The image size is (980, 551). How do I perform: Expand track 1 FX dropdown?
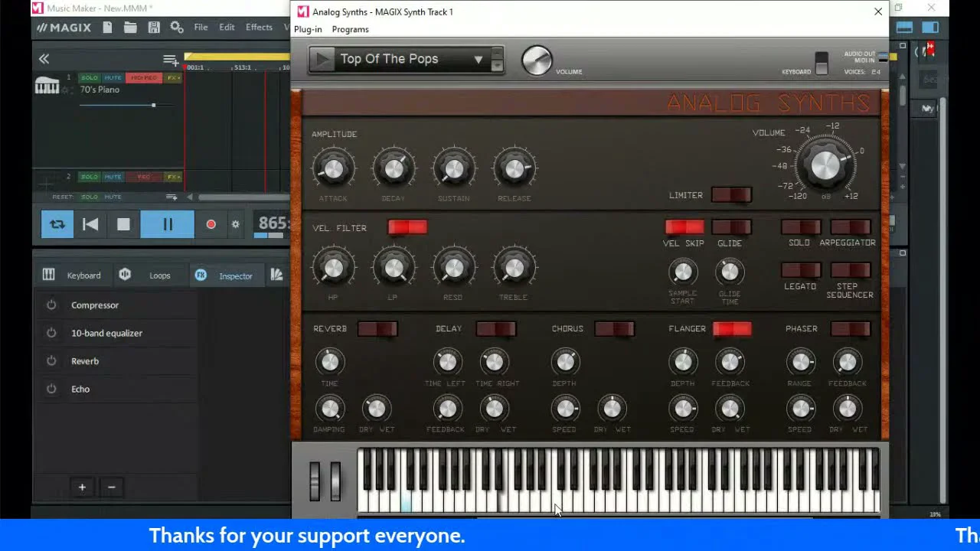click(173, 78)
